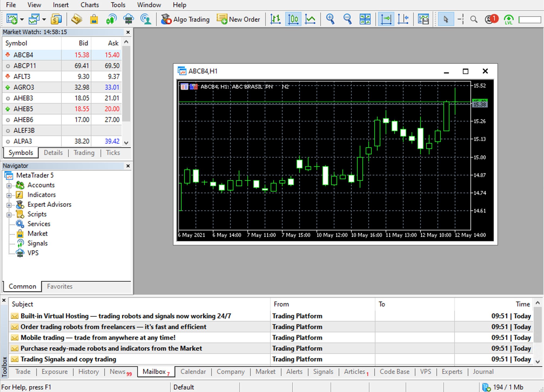Open the Market shopping bag icon

click(x=94, y=19)
